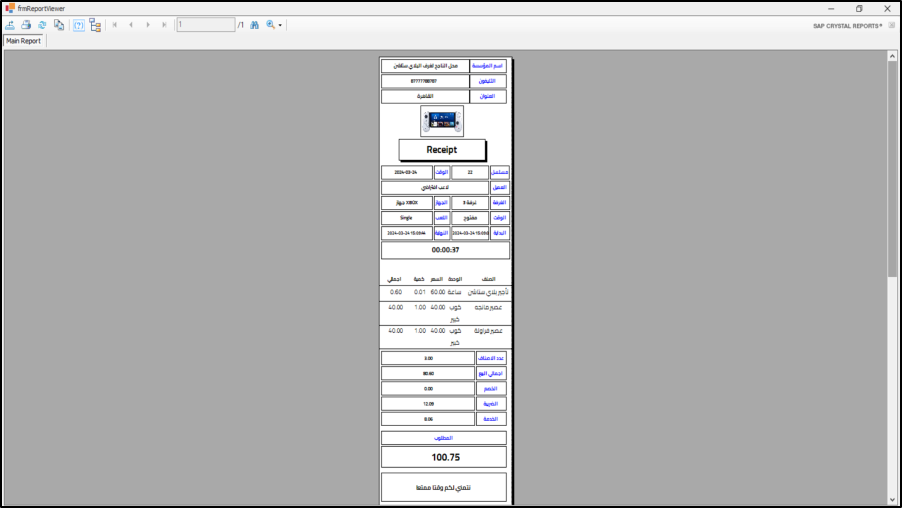Click the page number input field
The height and width of the screenshot is (508, 902).
point(205,25)
